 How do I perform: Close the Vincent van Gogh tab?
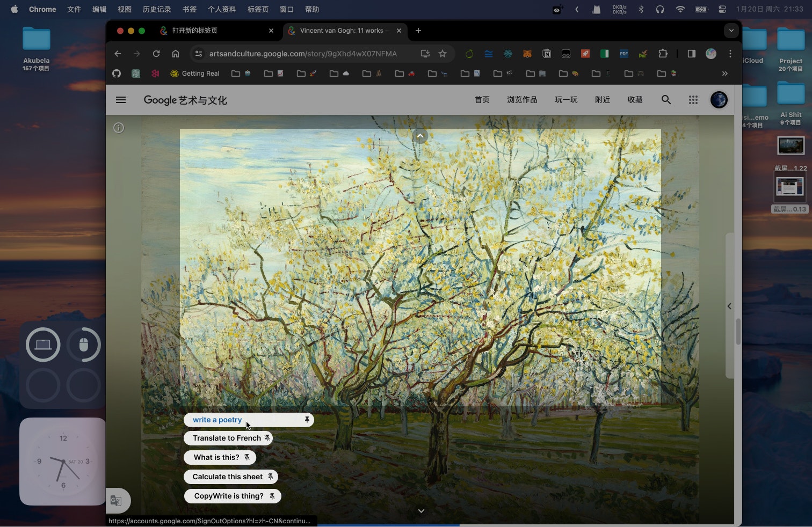coord(399,31)
